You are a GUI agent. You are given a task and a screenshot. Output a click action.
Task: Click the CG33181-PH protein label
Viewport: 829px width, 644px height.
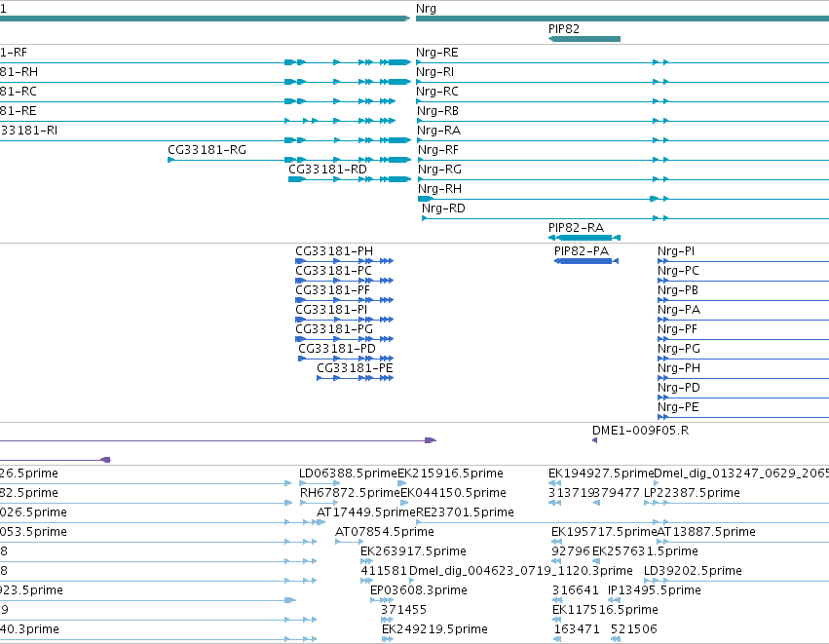click(x=333, y=251)
